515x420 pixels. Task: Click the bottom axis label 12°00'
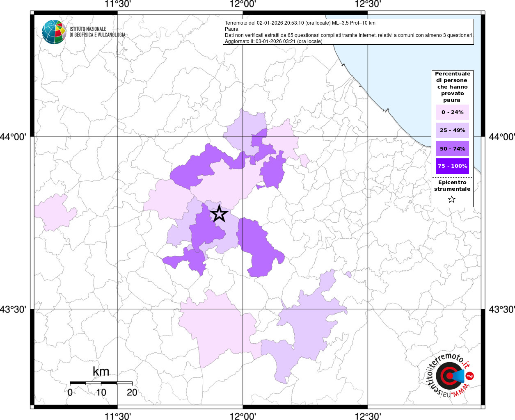pyautogui.click(x=243, y=416)
